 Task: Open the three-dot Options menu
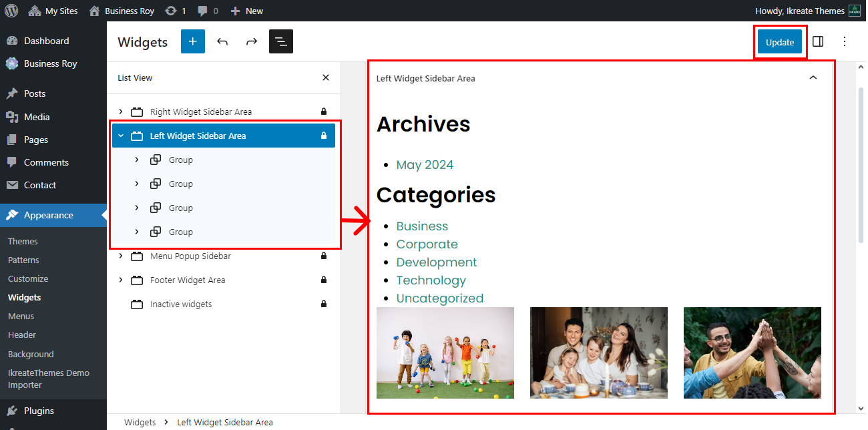coord(845,41)
